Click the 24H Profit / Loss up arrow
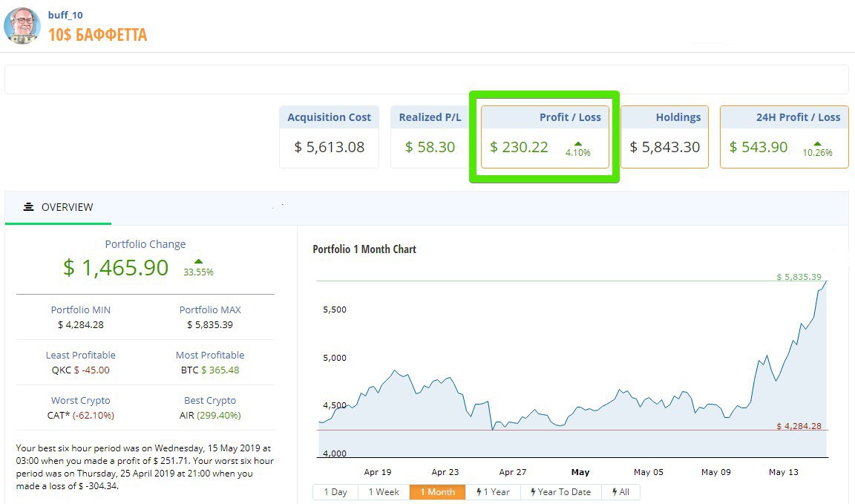The image size is (855, 504). coord(817,143)
